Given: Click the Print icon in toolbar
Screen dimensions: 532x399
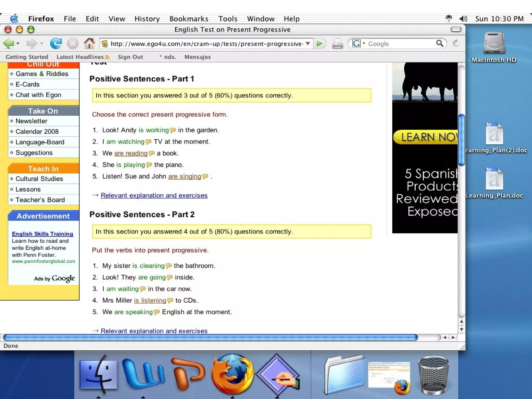Looking at the screenshot, I should pos(337,44).
